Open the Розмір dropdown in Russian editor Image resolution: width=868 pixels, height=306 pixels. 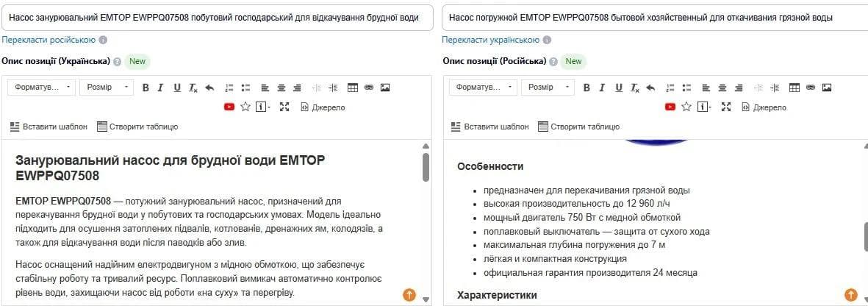548,88
